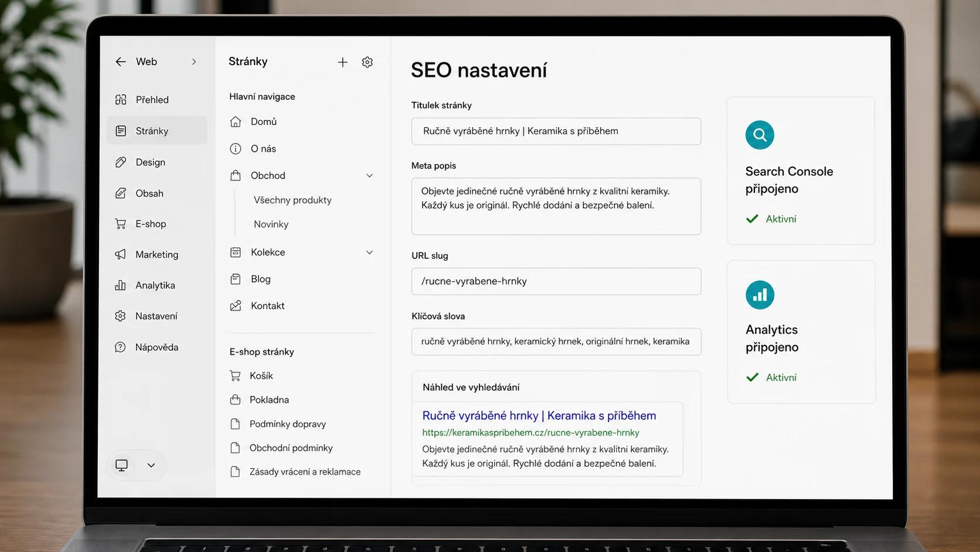Open Stránky panel settings gear
This screenshot has width=980, height=552.
coord(367,62)
